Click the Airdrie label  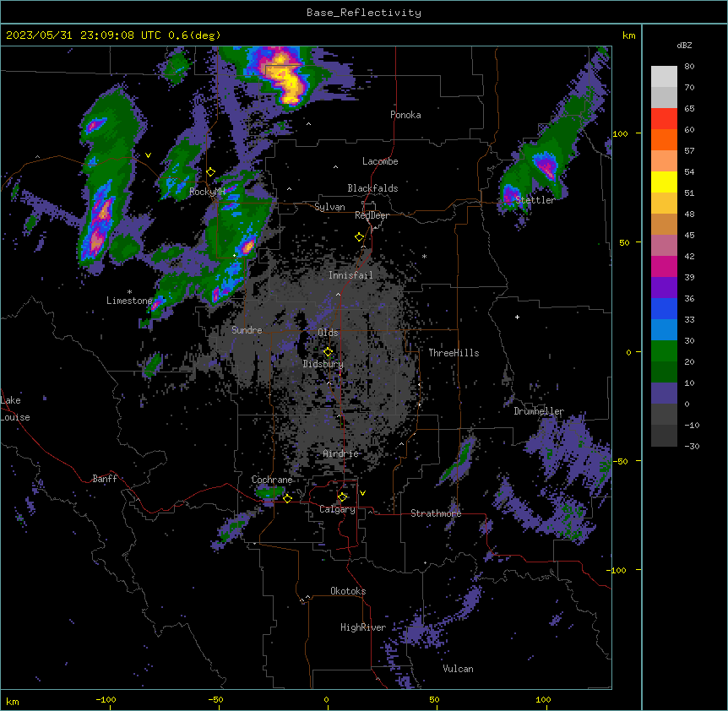(x=340, y=453)
